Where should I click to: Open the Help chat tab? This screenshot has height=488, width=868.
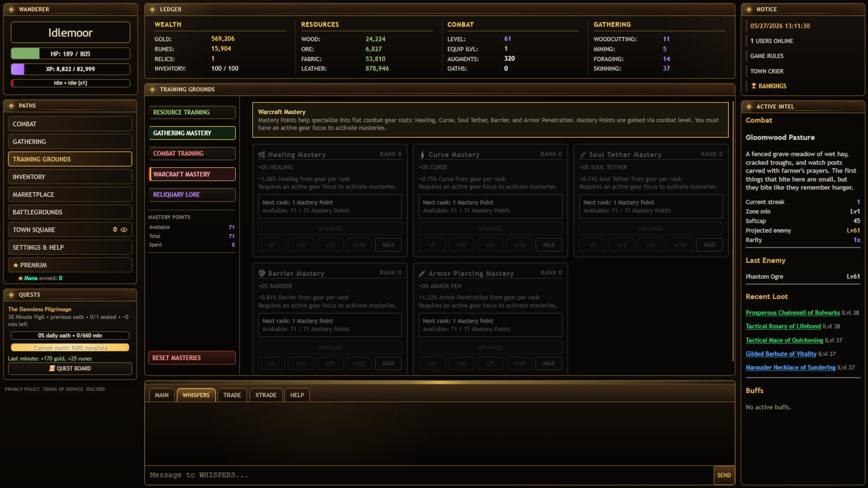[297, 395]
